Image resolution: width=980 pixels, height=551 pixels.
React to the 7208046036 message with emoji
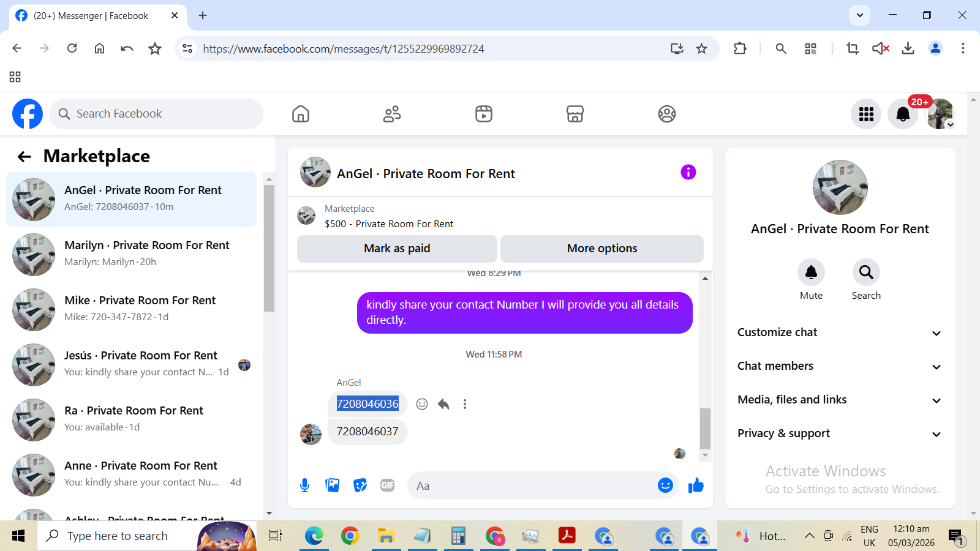[422, 404]
